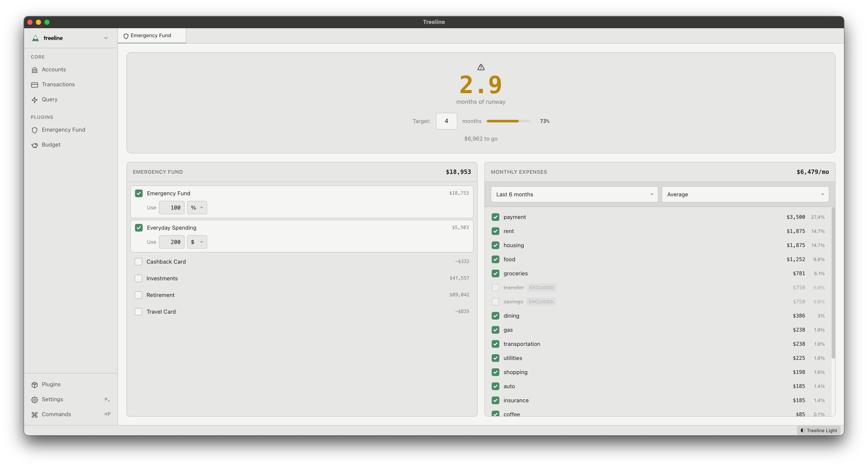Click the Plugins cube icon

point(34,385)
